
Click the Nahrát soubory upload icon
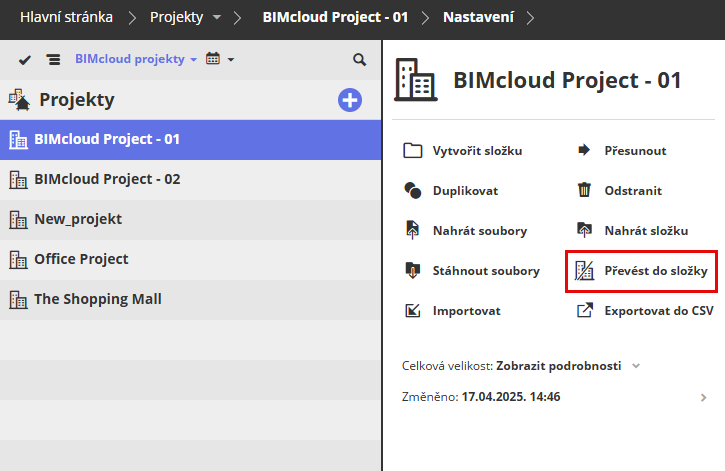412,230
